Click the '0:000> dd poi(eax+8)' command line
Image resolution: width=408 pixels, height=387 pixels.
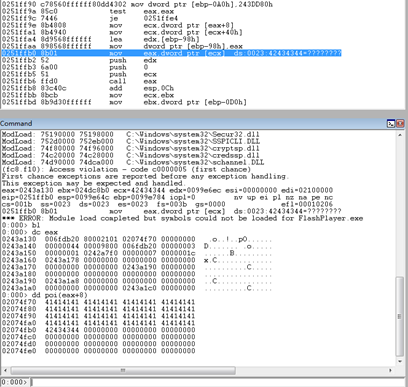(45, 295)
